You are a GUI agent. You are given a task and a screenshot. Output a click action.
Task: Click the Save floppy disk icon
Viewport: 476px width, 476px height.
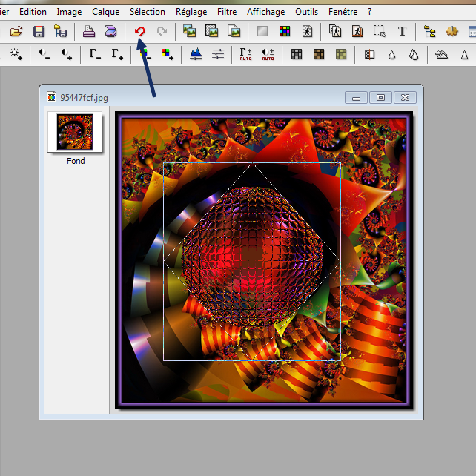click(x=39, y=31)
